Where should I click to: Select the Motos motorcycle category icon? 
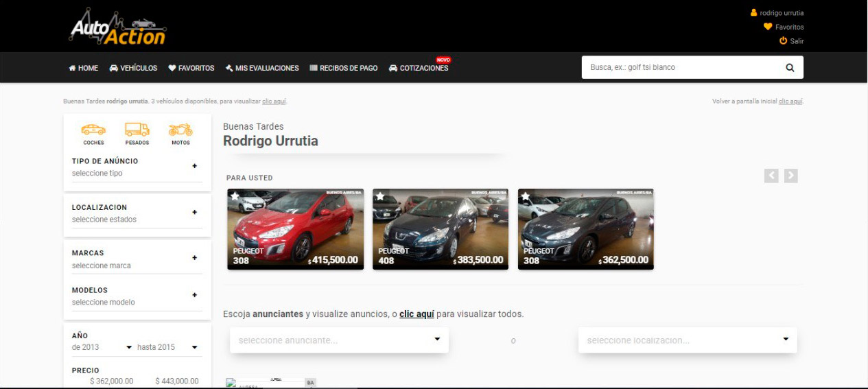(x=180, y=130)
